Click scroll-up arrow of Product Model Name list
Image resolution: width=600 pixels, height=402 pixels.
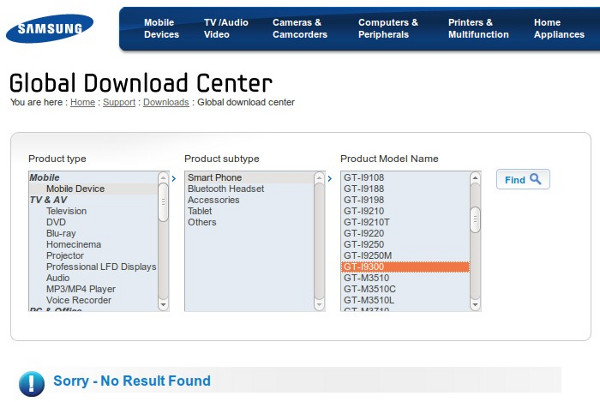coord(475,178)
